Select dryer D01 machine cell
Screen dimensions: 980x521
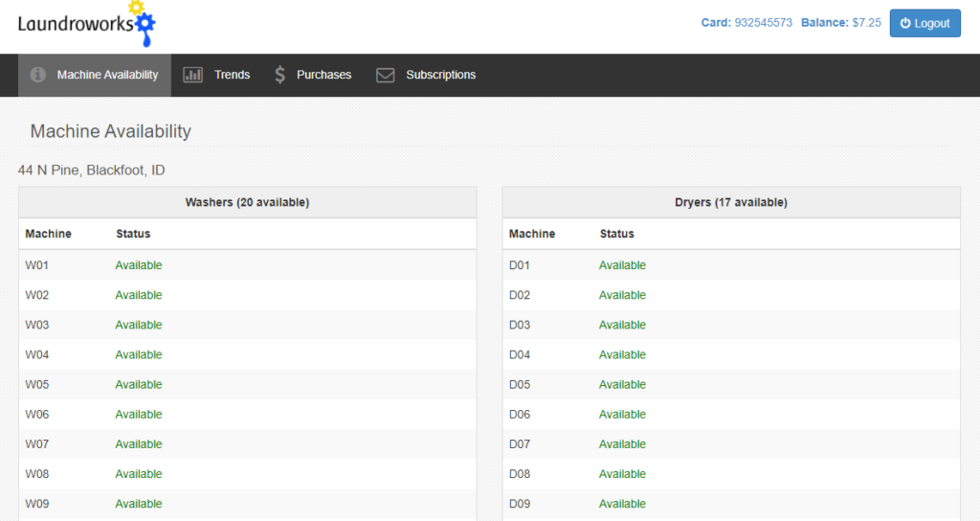click(520, 265)
